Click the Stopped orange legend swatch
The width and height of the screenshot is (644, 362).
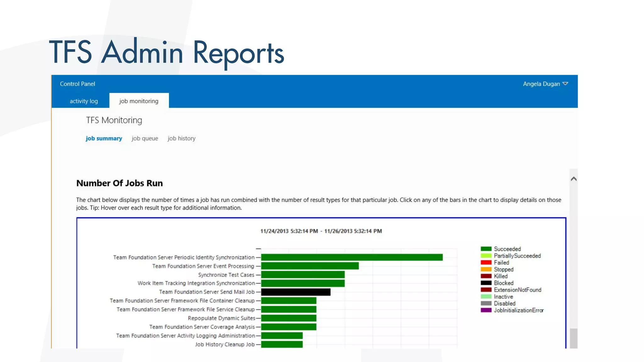[486, 269]
